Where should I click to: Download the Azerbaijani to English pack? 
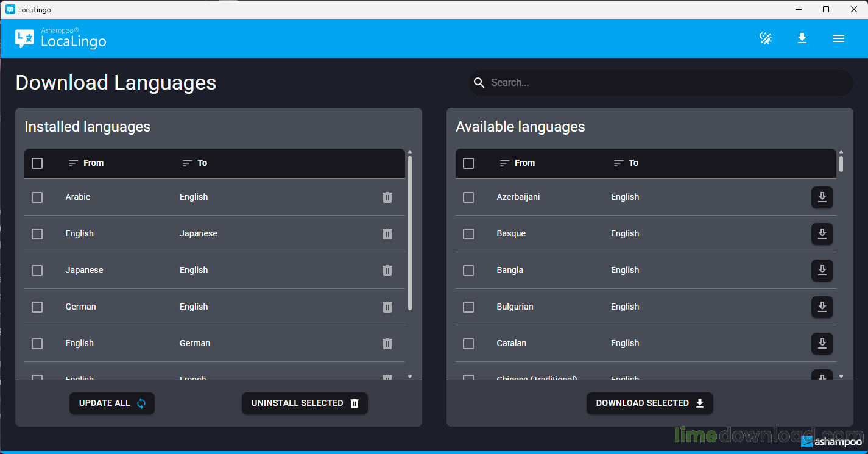[x=822, y=197]
